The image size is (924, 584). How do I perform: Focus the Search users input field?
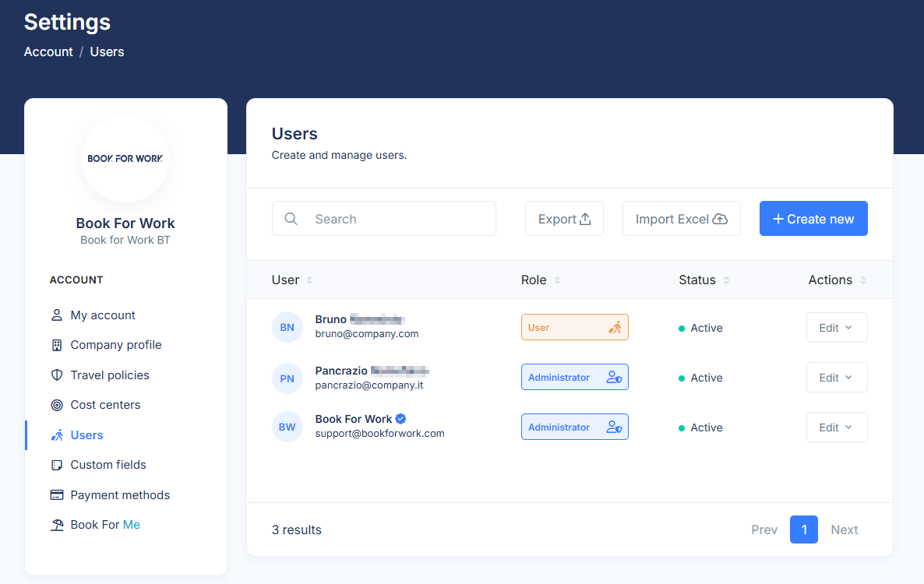click(397, 219)
